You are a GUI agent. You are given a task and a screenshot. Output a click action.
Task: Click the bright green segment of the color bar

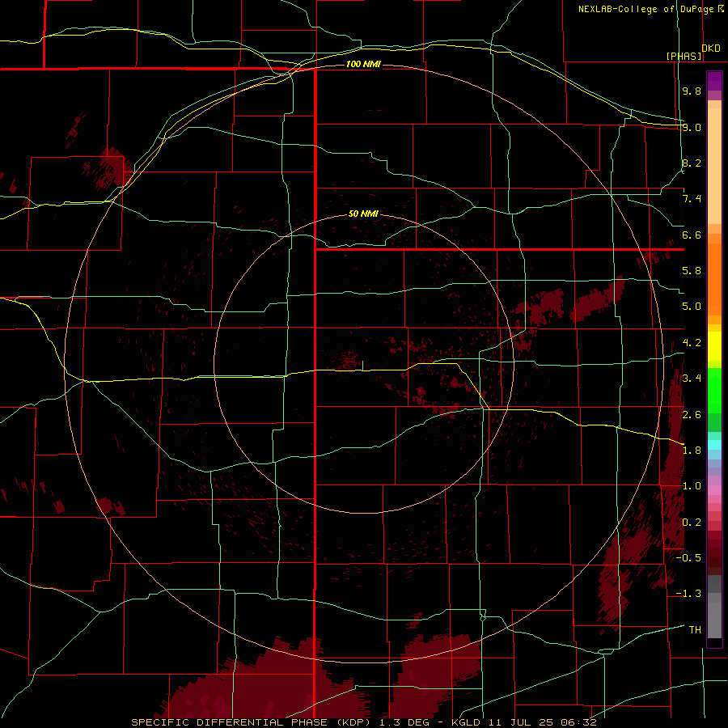(x=714, y=390)
